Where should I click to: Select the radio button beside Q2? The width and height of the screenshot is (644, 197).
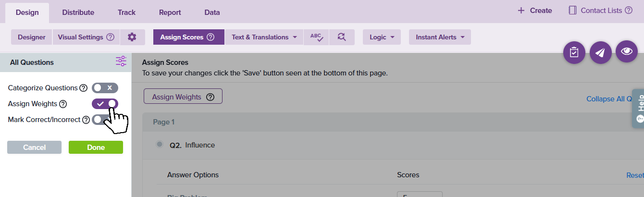click(160, 144)
